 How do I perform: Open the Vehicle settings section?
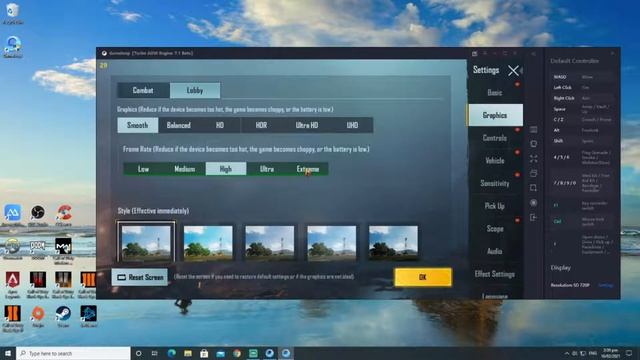pos(495,161)
